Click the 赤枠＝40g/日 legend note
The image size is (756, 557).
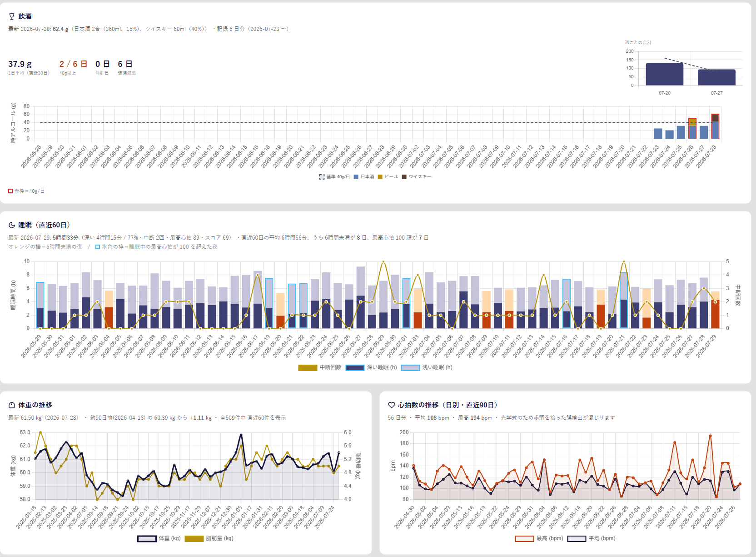tap(26, 191)
